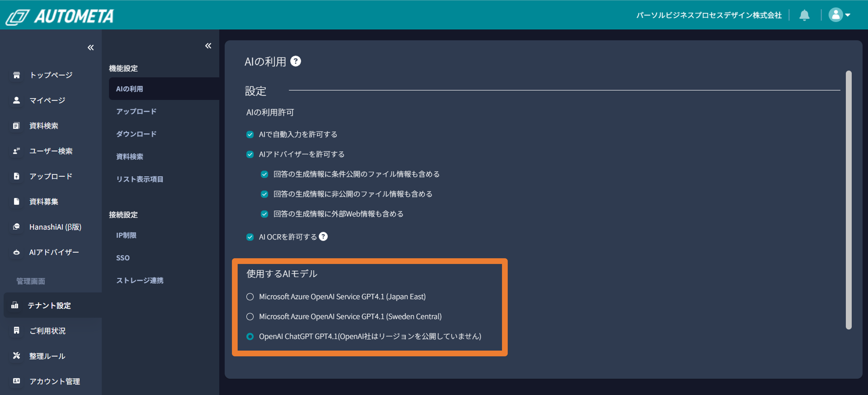Click the company name パーソルビジネスプロセスデザイン株式会社
The image size is (868, 395).
pyautogui.click(x=709, y=15)
